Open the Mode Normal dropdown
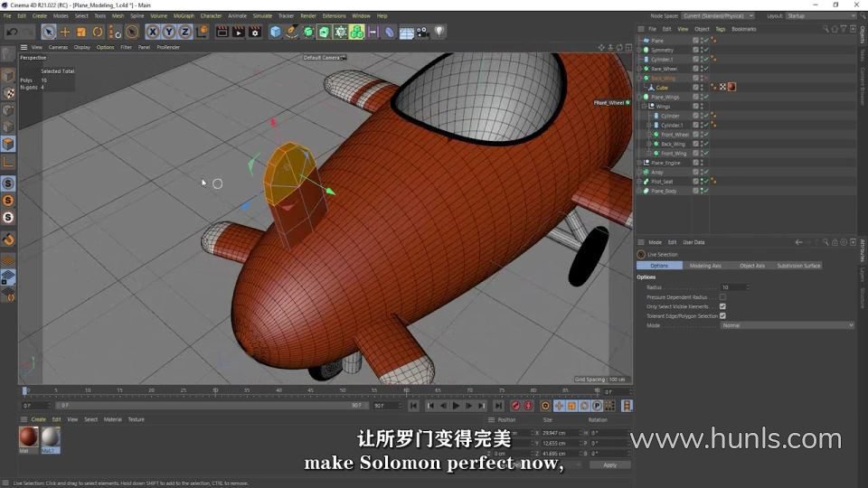The height and width of the screenshot is (488, 868). [x=788, y=325]
